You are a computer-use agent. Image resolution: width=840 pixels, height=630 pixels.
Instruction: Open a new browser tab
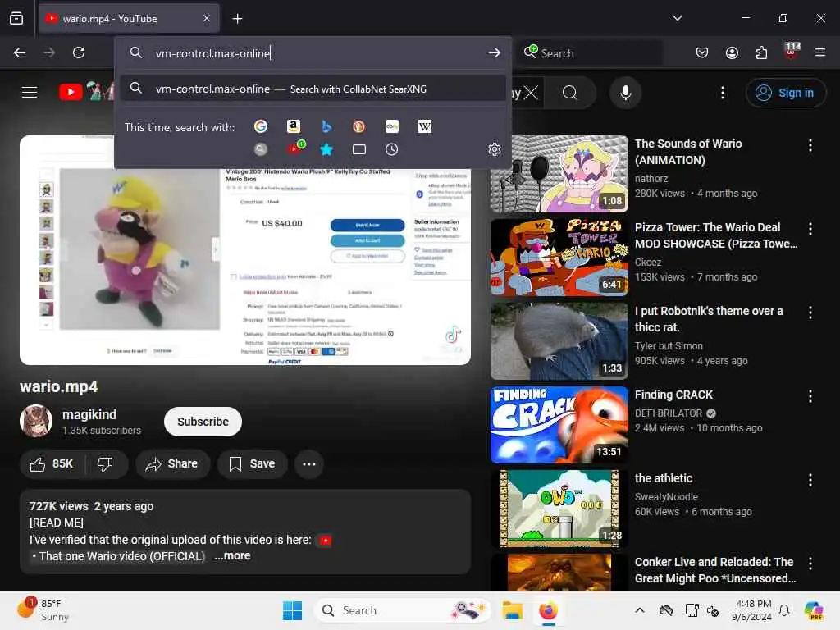tap(237, 19)
